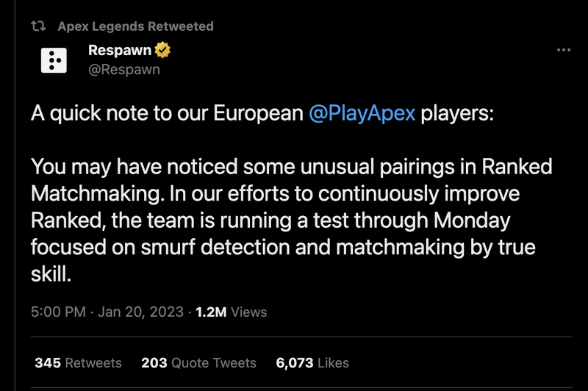Open the 203 Quote Tweets list
This screenshot has width=588, height=391.
tap(198, 362)
